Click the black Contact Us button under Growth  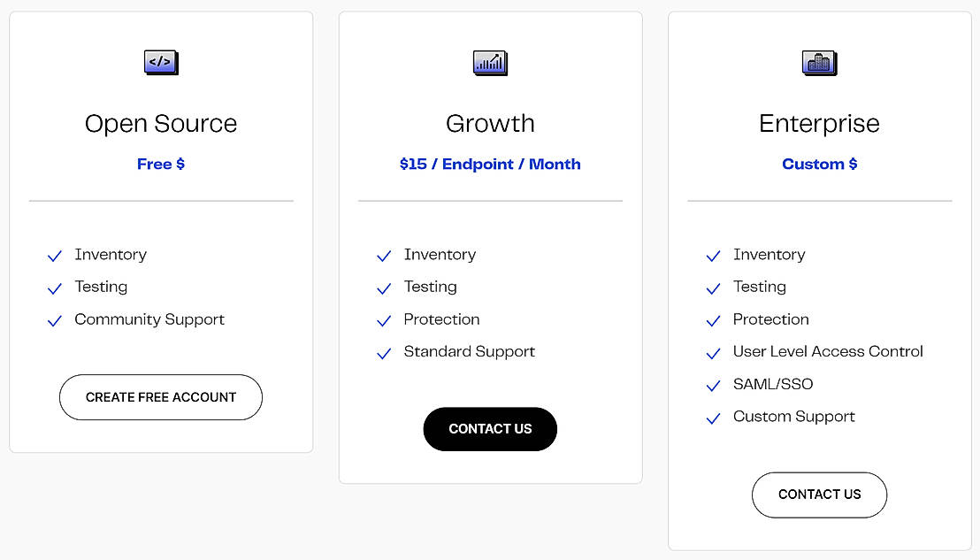coord(490,429)
